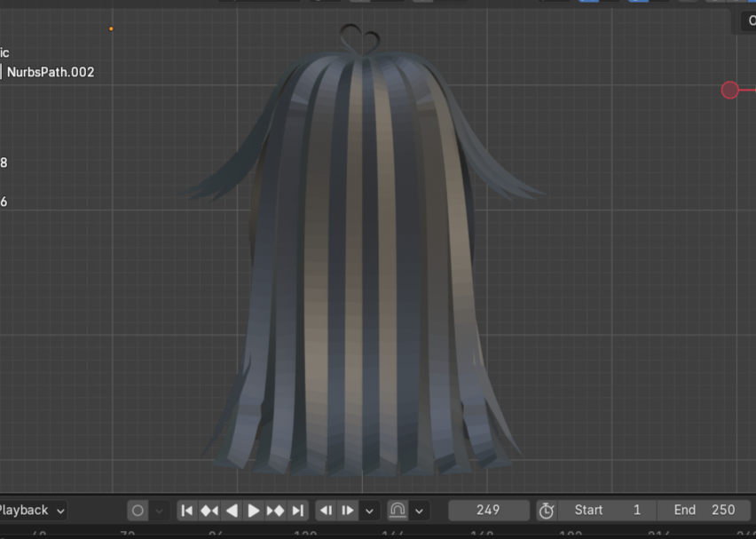Open the Playback menu

pos(27,510)
